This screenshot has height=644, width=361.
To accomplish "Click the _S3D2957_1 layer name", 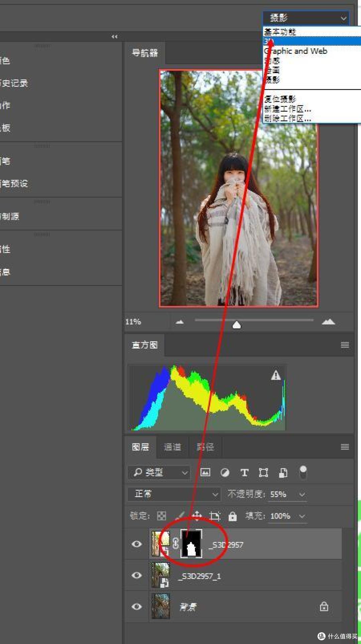I will pyautogui.click(x=200, y=576).
